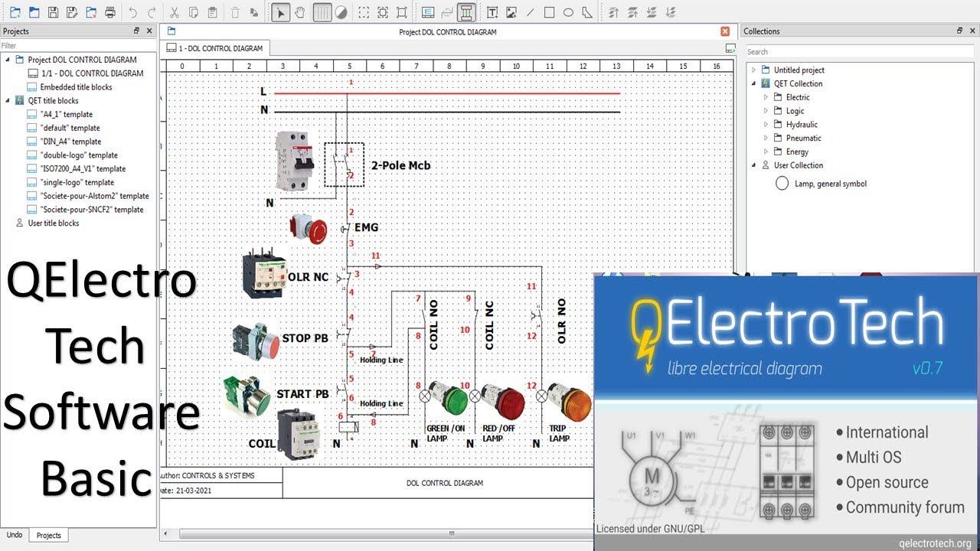Viewport: 980px width, 551px height.
Task: Expand the Electric collection folder
Action: [766, 97]
